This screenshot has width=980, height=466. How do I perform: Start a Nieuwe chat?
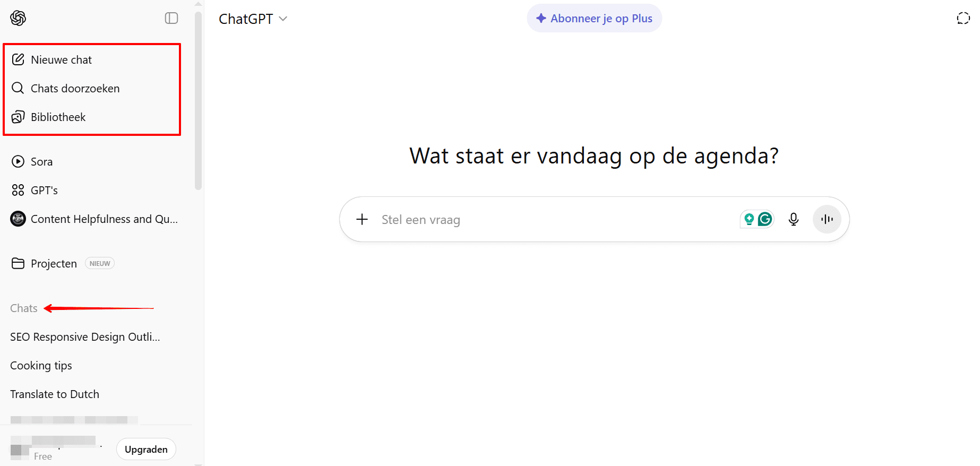pyautogui.click(x=61, y=60)
